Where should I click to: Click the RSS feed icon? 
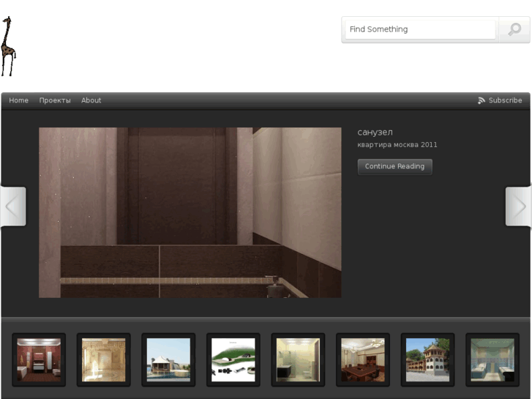click(x=481, y=100)
